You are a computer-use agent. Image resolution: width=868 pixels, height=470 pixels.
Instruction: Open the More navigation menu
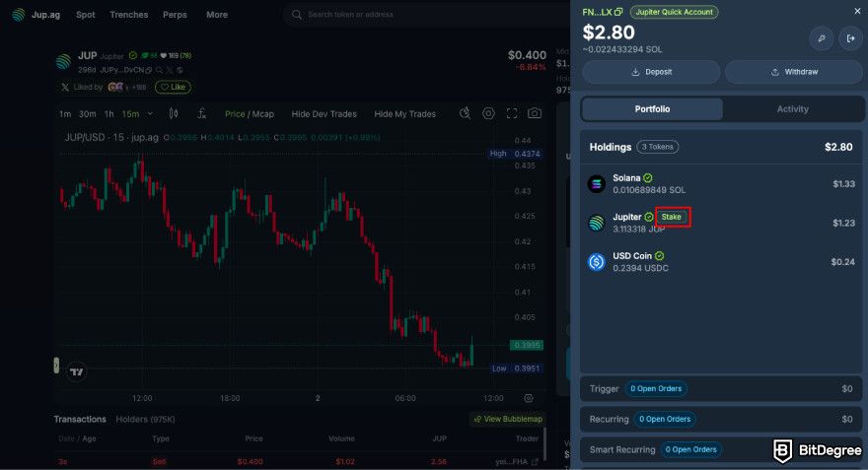[216, 15]
